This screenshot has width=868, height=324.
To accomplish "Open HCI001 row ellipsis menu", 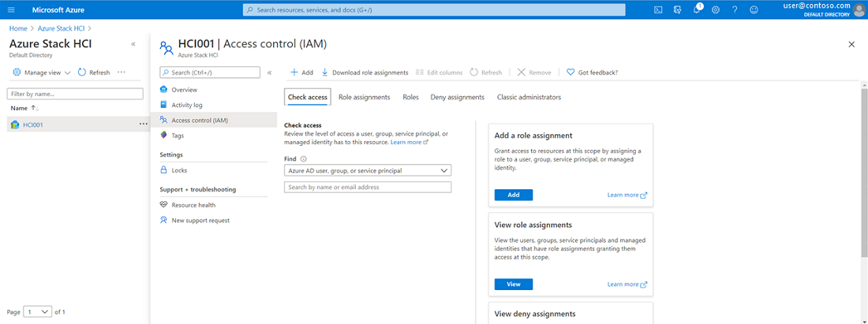I will point(144,125).
